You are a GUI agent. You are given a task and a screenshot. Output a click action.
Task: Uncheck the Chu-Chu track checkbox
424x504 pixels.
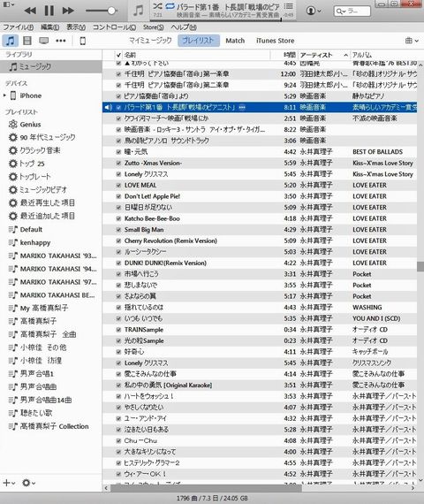(118, 440)
